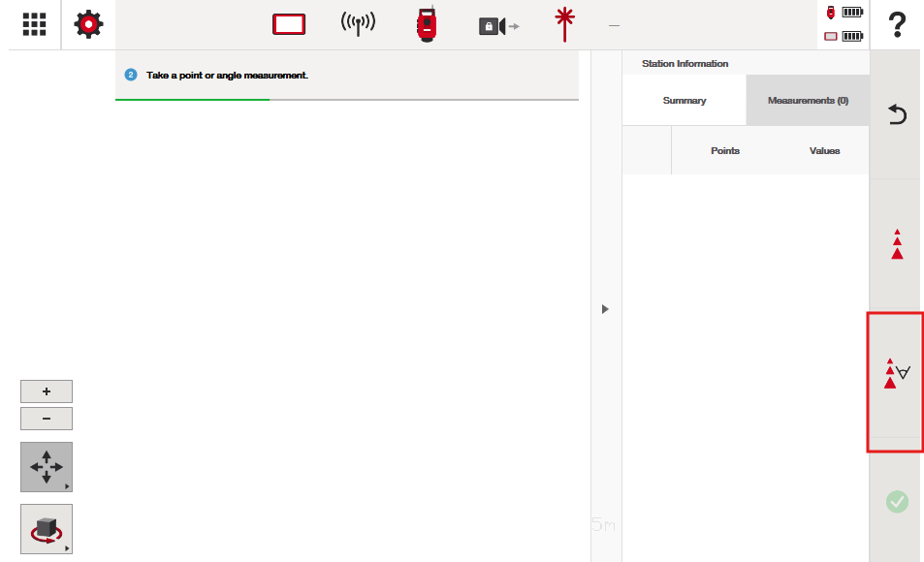Zoom in with the plus button
Screen dimensions: 924x562
(47, 391)
